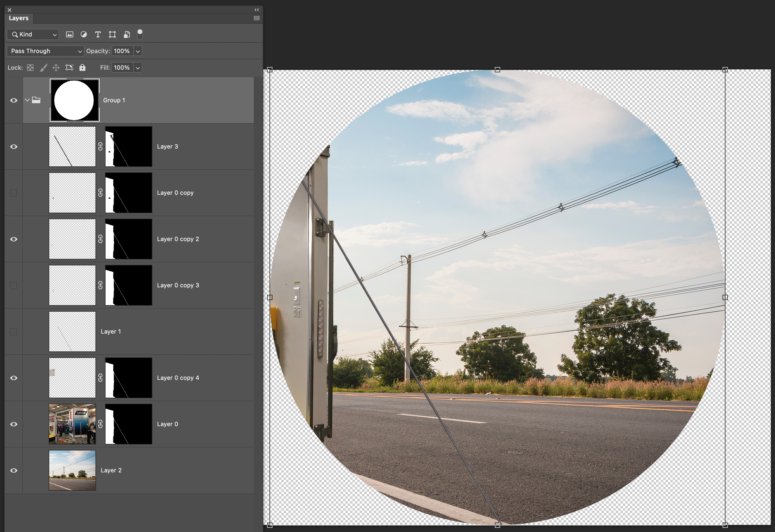Click Group 1 circular mask thumbnail
The image size is (775, 532).
point(74,100)
